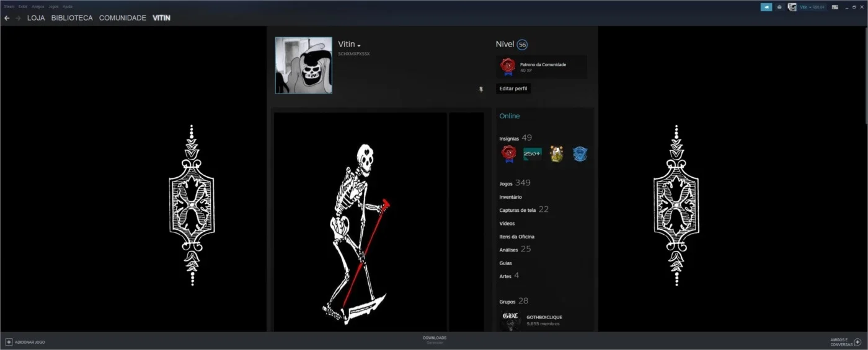
Task: Open the narrow black artwork beside skeleton
Action: tap(466, 222)
